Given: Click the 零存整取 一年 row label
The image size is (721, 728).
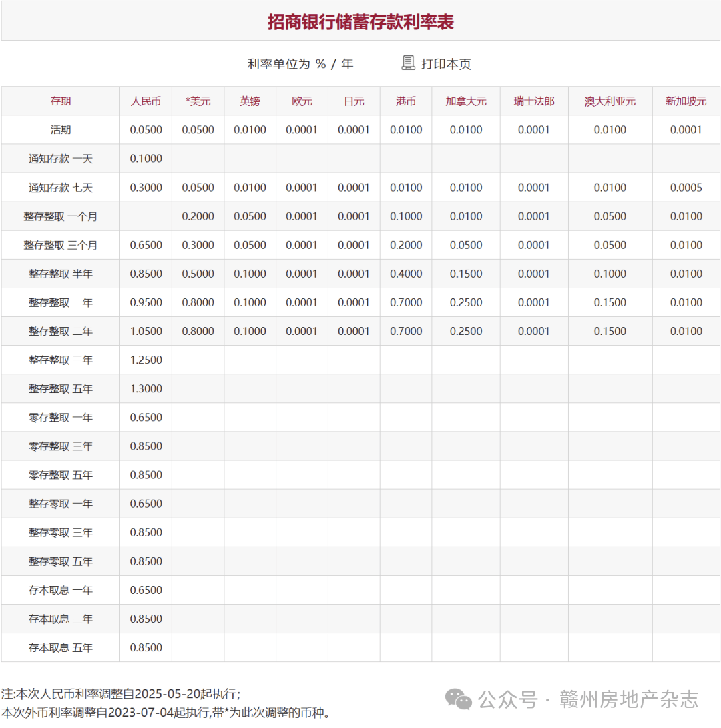Looking at the screenshot, I should pos(60,418).
